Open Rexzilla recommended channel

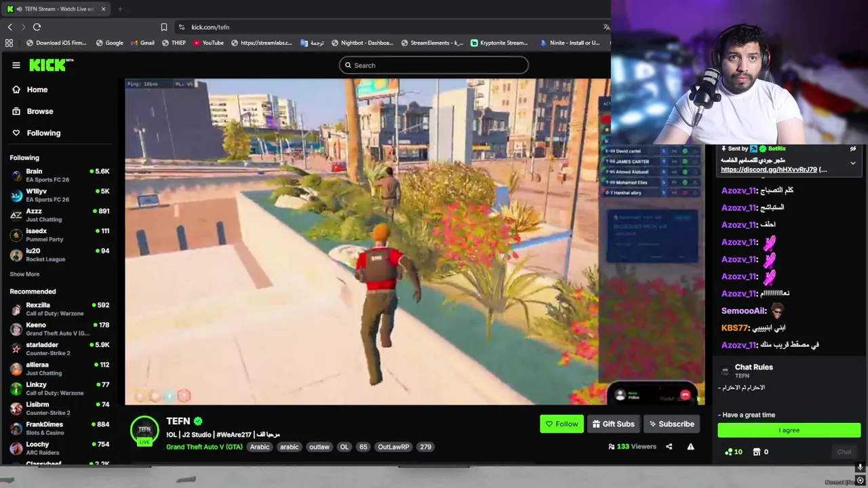click(60, 309)
